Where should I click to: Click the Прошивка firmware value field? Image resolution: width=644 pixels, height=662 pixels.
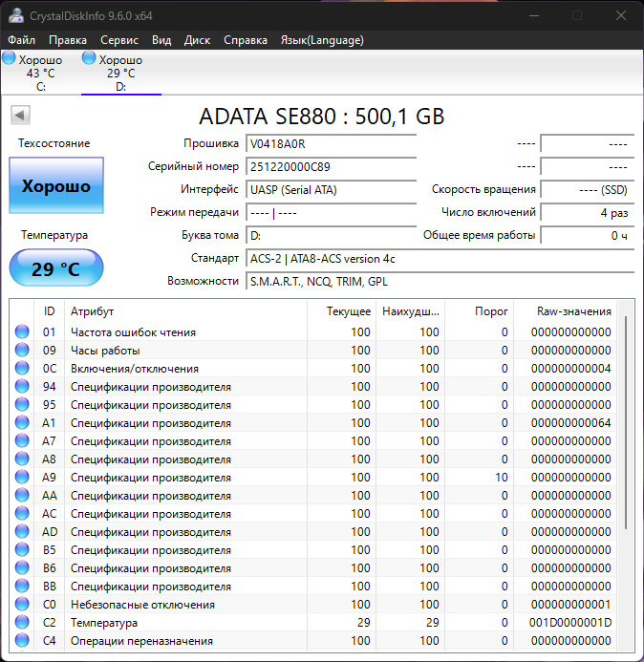click(331, 144)
